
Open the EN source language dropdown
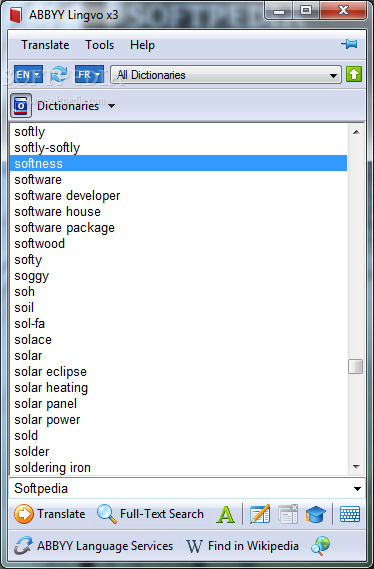coord(28,75)
